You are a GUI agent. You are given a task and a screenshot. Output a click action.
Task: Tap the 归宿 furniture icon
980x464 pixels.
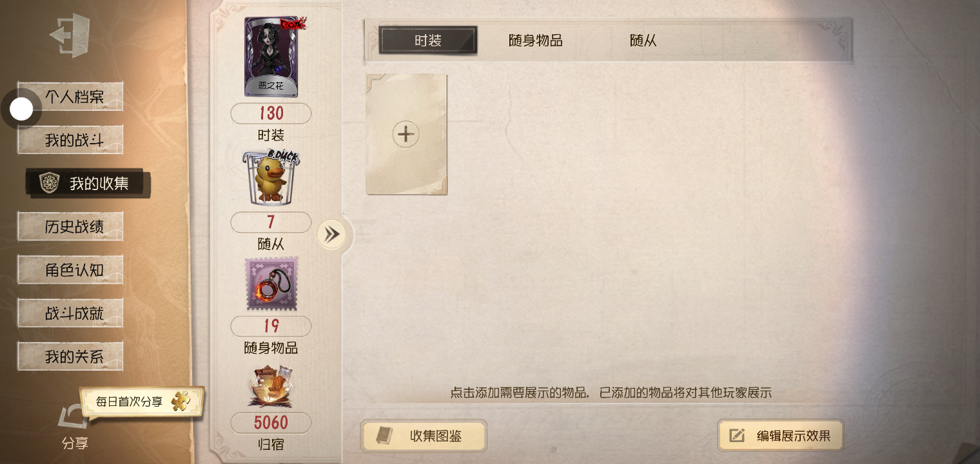[271, 386]
